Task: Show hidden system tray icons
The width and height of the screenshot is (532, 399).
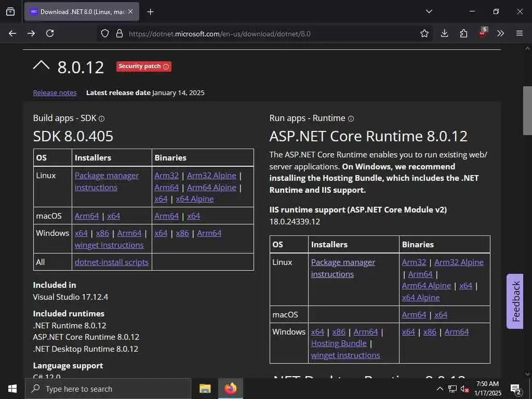Action: pyautogui.click(x=440, y=389)
